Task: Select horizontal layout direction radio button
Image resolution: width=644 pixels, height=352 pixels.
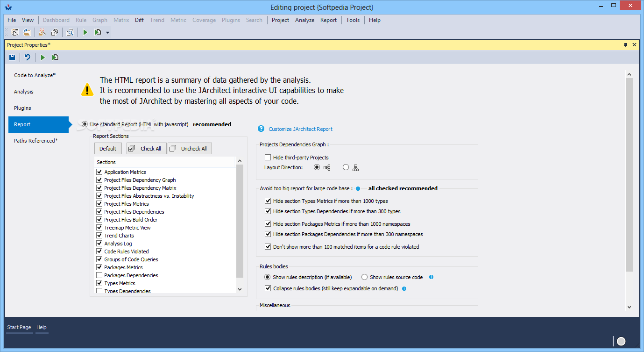Action: point(317,167)
